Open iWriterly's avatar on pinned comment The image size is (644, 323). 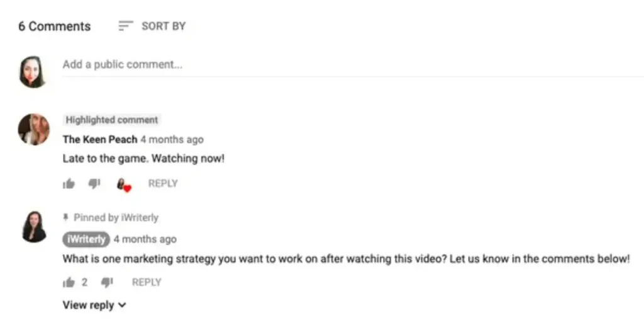34,227
